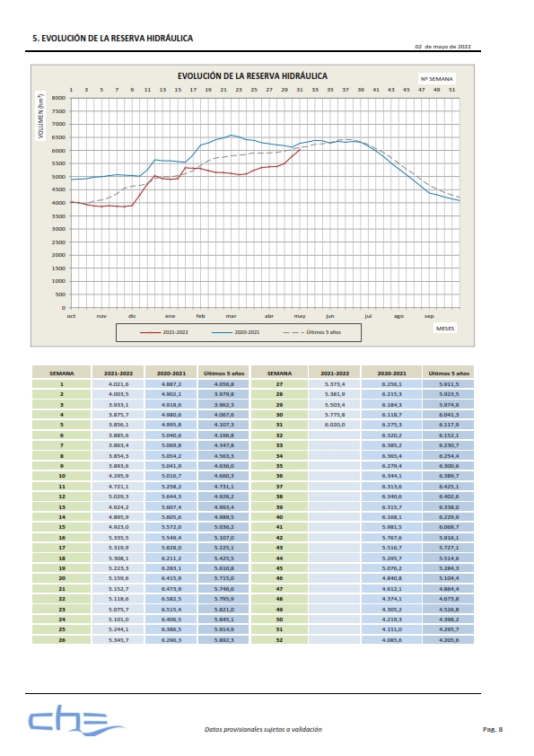Click 'Datos provisionales sujetos a validación' footer note
The width and height of the screenshot is (534, 756).
click(x=263, y=729)
